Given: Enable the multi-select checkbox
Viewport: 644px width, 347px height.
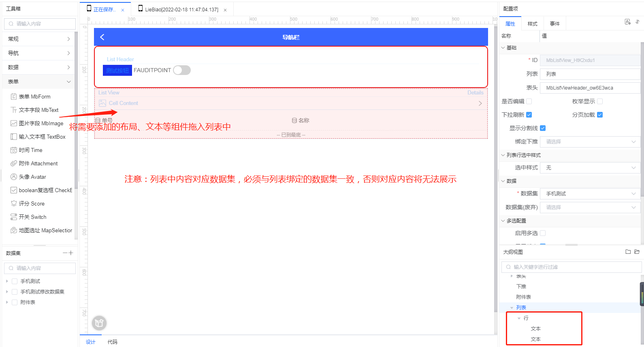Looking at the screenshot, I should point(543,233).
